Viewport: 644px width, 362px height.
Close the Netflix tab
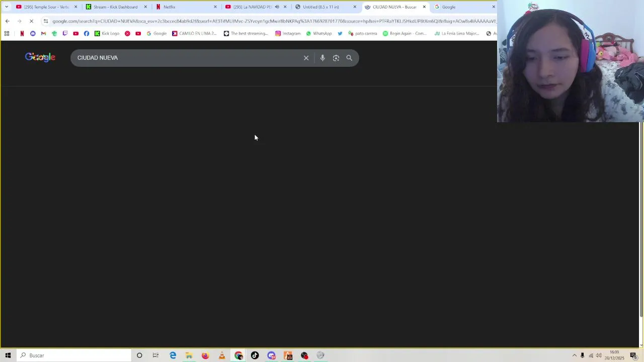(x=215, y=7)
